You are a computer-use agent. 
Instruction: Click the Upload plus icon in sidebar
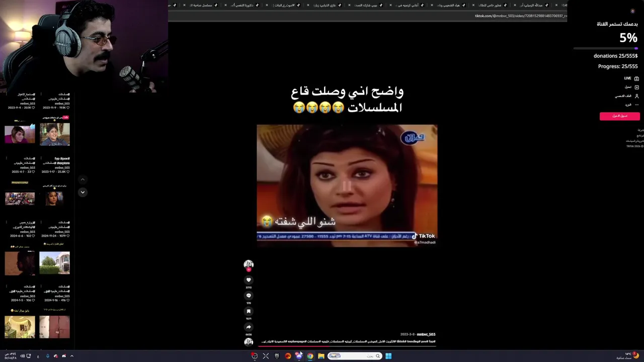pyautogui.click(x=636, y=87)
